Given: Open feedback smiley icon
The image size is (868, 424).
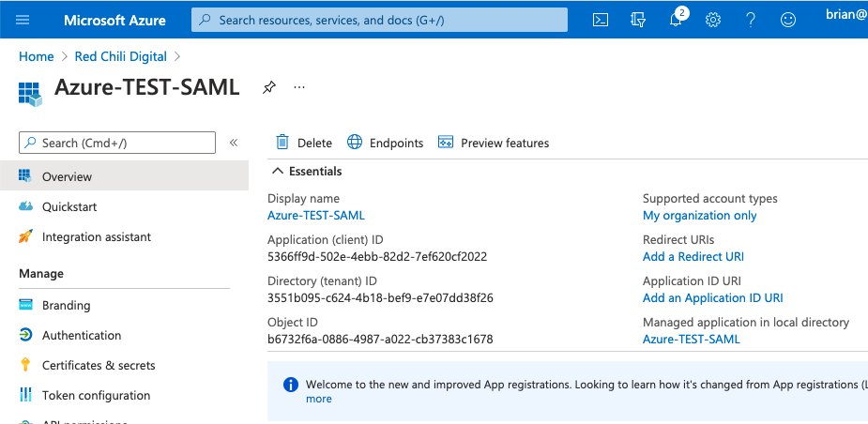Looking at the screenshot, I should point(787,20).
